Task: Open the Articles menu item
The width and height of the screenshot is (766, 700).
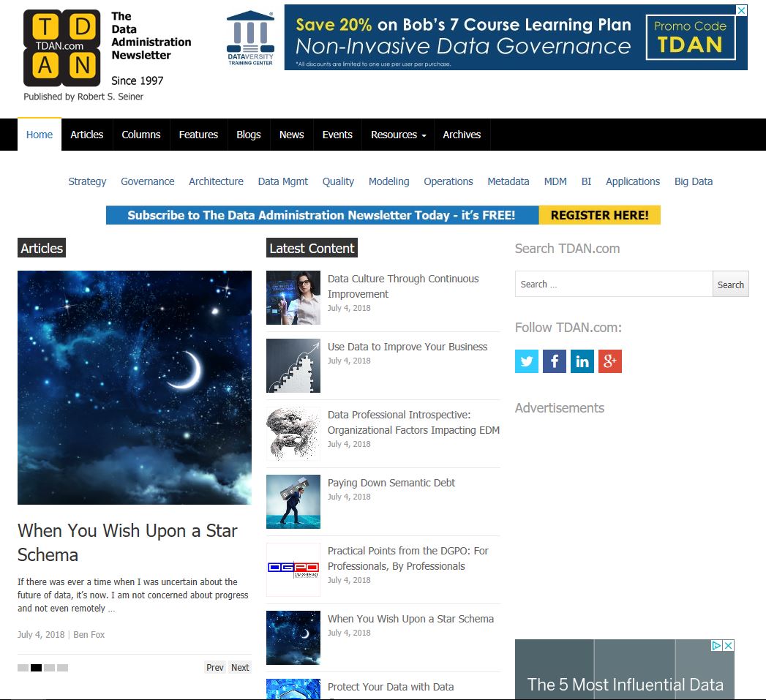Action: click(87, 135)
